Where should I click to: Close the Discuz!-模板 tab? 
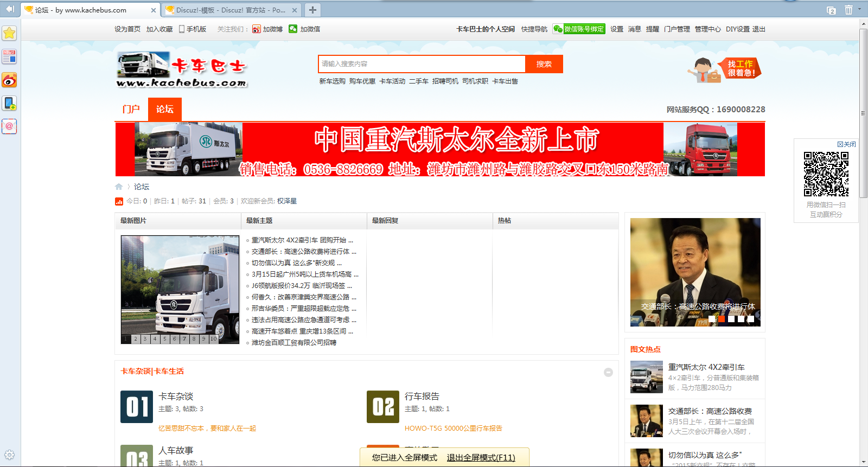295,10
